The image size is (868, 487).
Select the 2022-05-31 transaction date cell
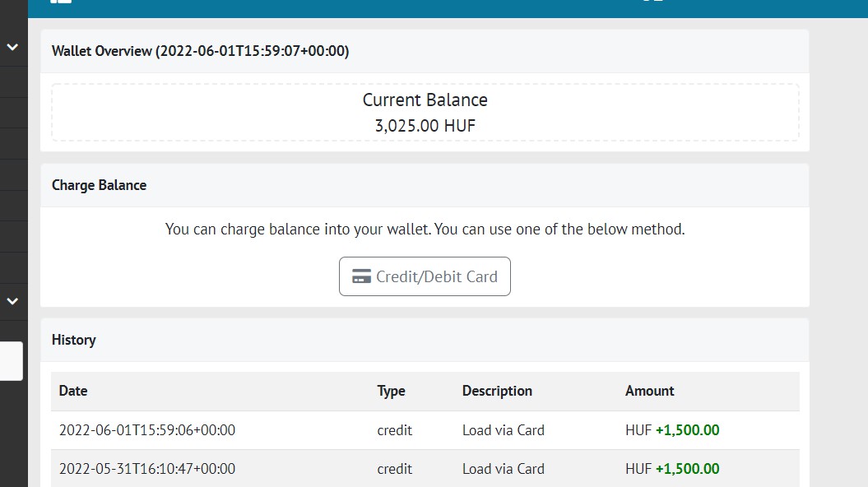[x=147, y=469]
